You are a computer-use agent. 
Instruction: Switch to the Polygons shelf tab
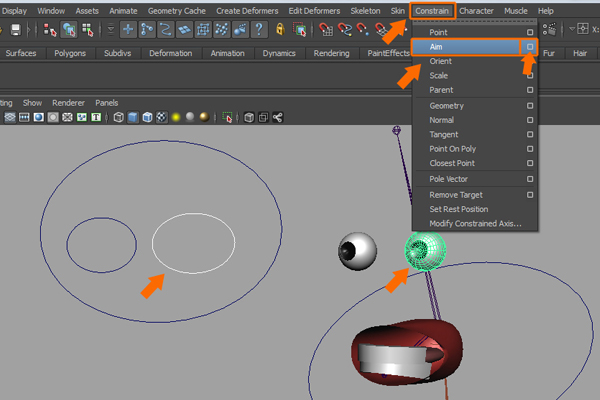(70, 53)
